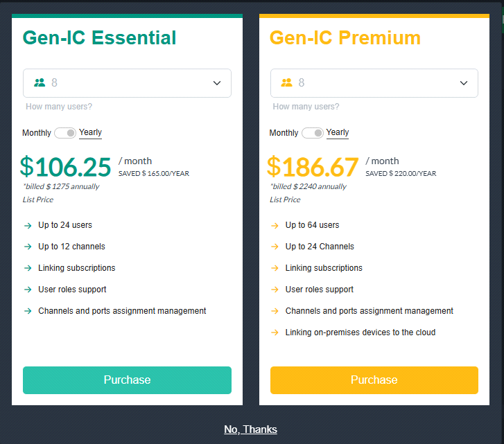Click the arrow icon beside Up to 12 channels
Screen dimensions: 504x444
point(28,247)
